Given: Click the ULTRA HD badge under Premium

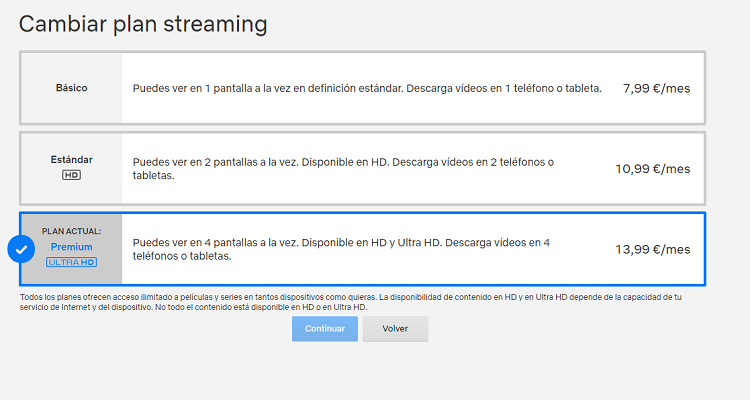Looking at the screenshot, I should pos(71,262).
